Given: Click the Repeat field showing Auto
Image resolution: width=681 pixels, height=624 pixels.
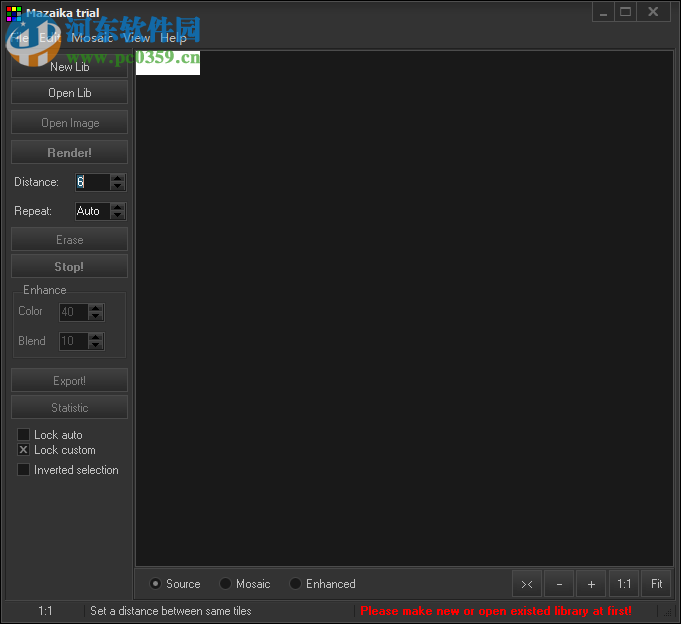Looking at the screenshot, I should [x=93, y=211].
